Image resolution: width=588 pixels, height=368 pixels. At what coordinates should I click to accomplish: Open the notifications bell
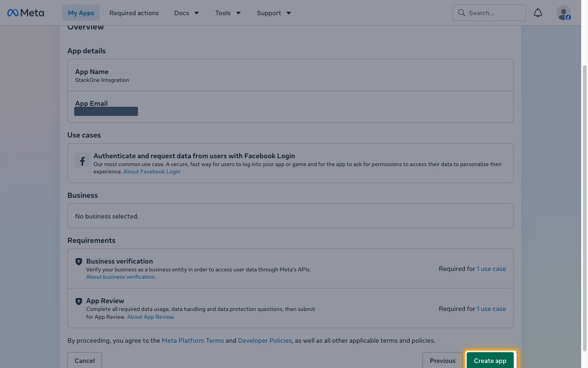click(x=538, y=13)
